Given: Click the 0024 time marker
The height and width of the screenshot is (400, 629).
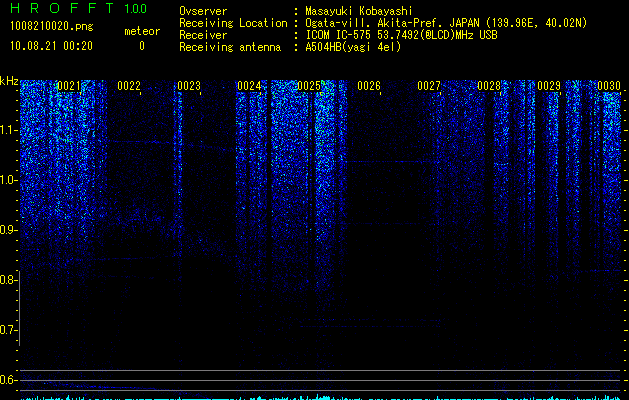Looking at the screenshot, I should (x=249, y=86).
